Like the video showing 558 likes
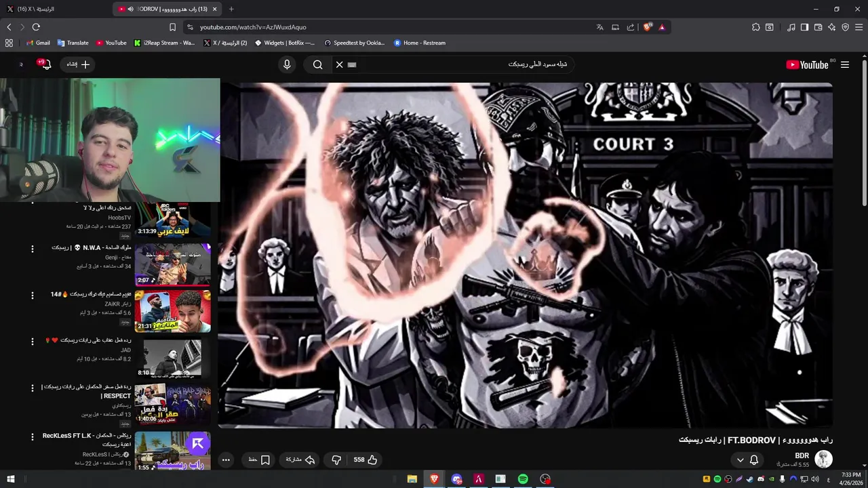Image resolution: width=868 pixels, height=488 pixels. point(366,460)
